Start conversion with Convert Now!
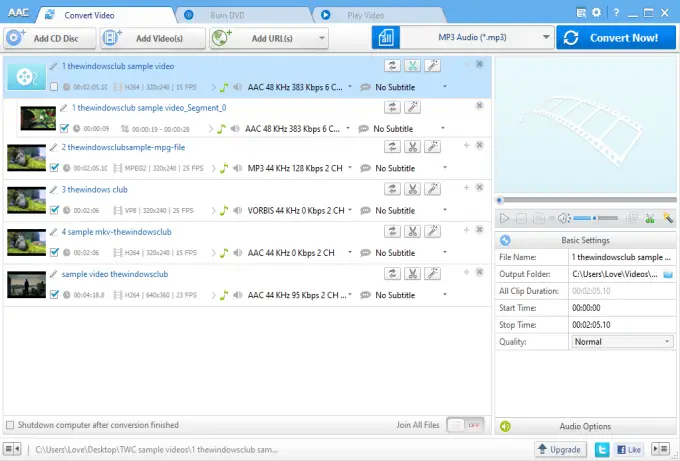The image size is (680, 461). [x=616, y=38]
